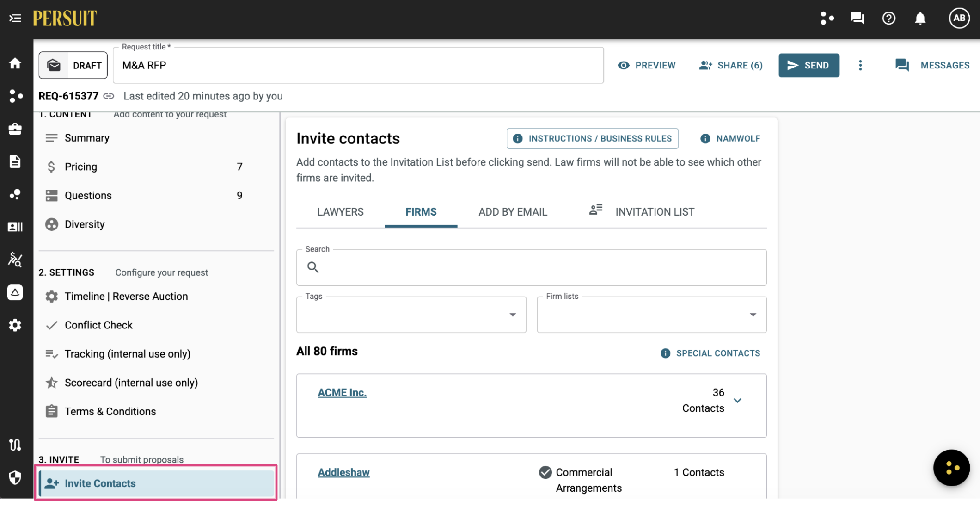This screenshot has height=507, width=980.
Task: Send the request
Action: click(x=808, y=65)
